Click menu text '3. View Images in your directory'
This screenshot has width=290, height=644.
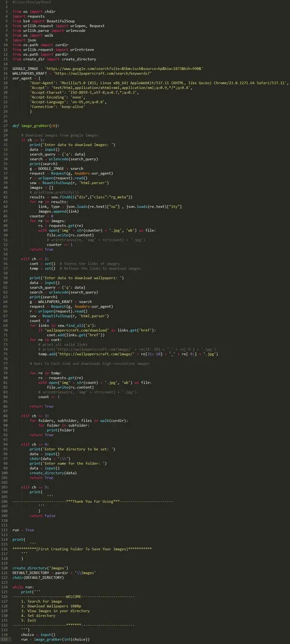tap(55, 610)
